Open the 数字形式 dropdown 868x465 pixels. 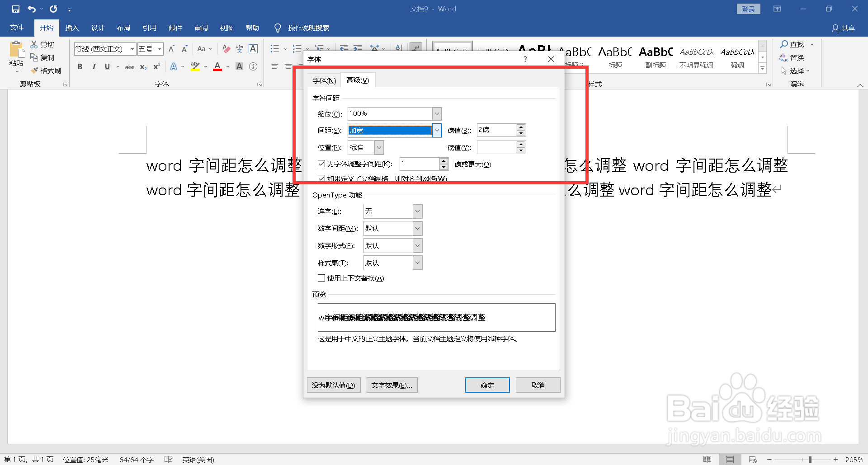417,245
